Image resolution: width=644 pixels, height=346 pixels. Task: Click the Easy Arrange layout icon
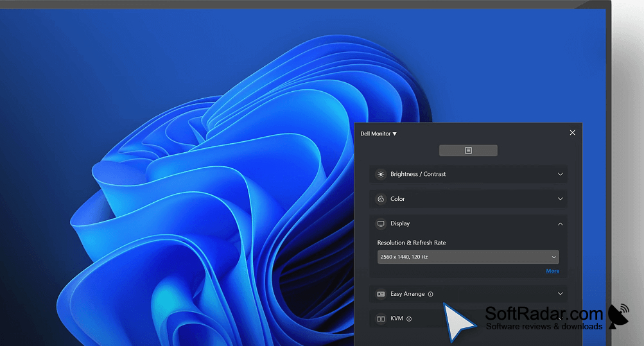(x=381, y=294)
